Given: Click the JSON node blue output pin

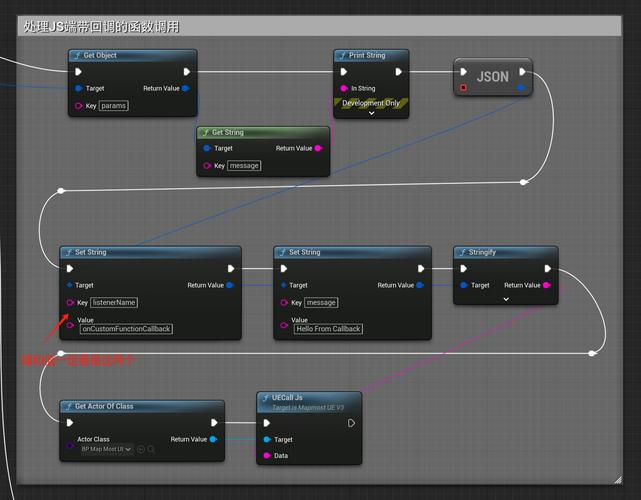Looking at the screenshot, I should 520,88.
